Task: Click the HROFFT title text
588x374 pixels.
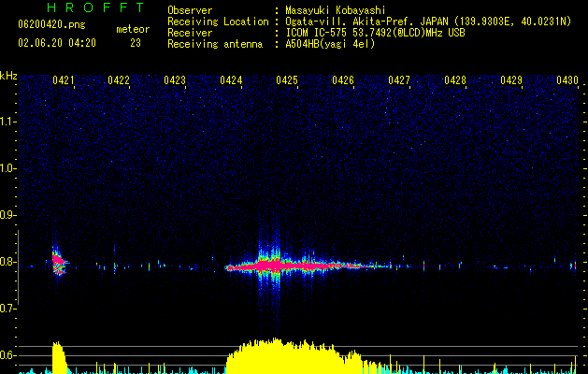Action: click(96, 7)
